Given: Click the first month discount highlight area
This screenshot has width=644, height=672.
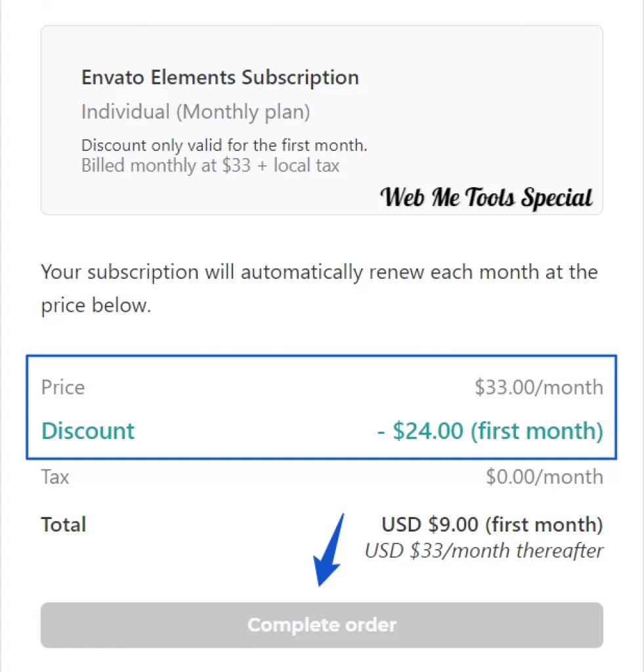Looking at the screenshot, I should (x=321, y=430).
